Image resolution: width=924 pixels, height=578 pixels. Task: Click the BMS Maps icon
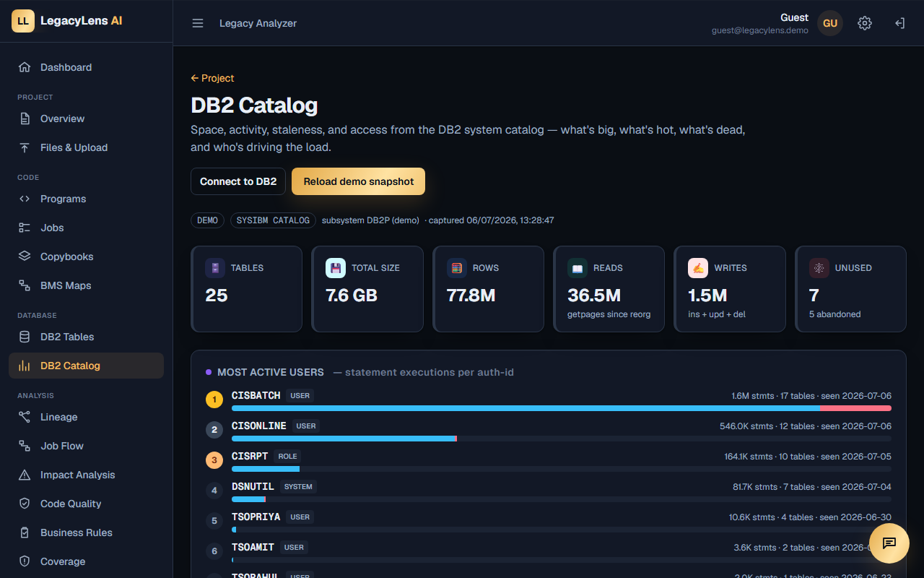tap(25, 285)
